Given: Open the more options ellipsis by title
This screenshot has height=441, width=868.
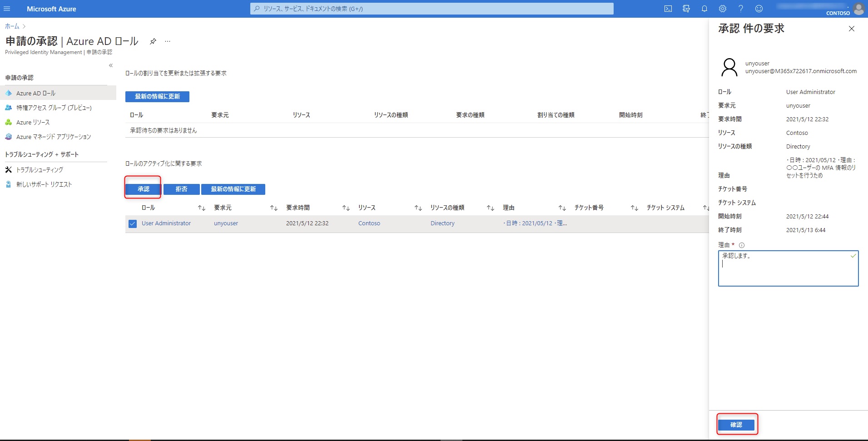Looking at the screenshot, I should tap(168, 41).
